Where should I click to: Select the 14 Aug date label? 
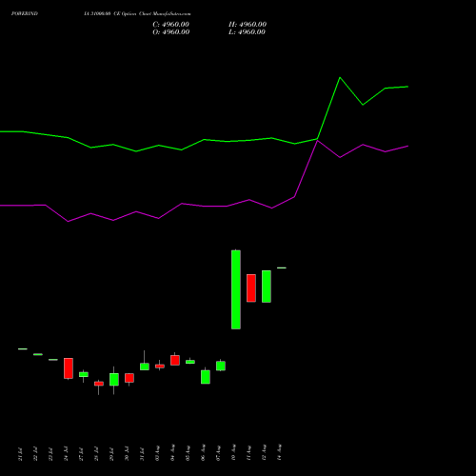pos(279,453)
